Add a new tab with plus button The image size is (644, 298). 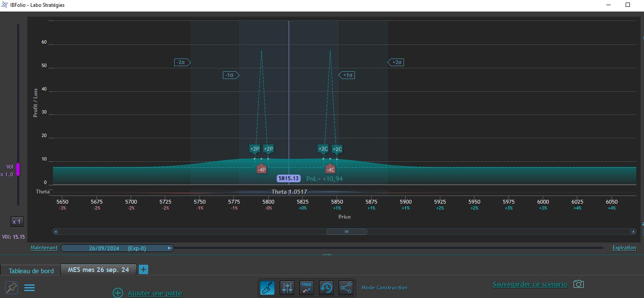pos(143,269)
